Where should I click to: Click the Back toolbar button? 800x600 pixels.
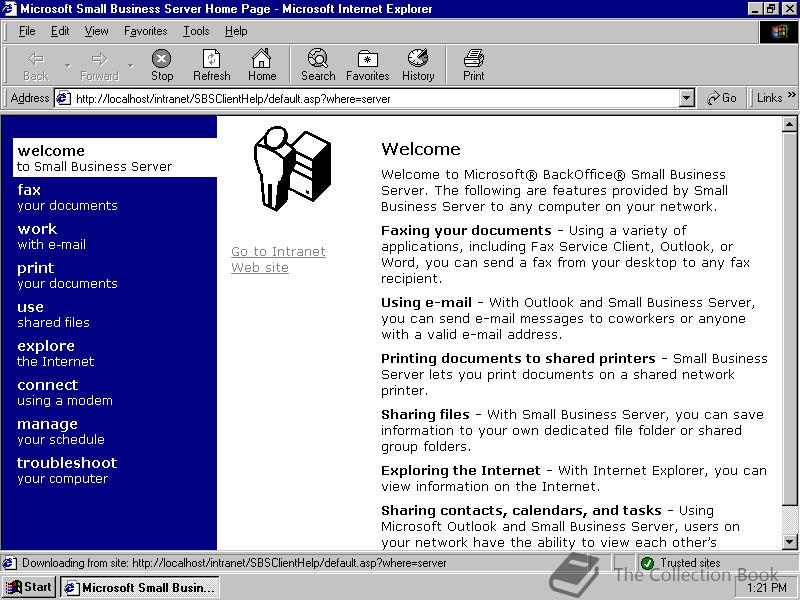click(36, 65)
